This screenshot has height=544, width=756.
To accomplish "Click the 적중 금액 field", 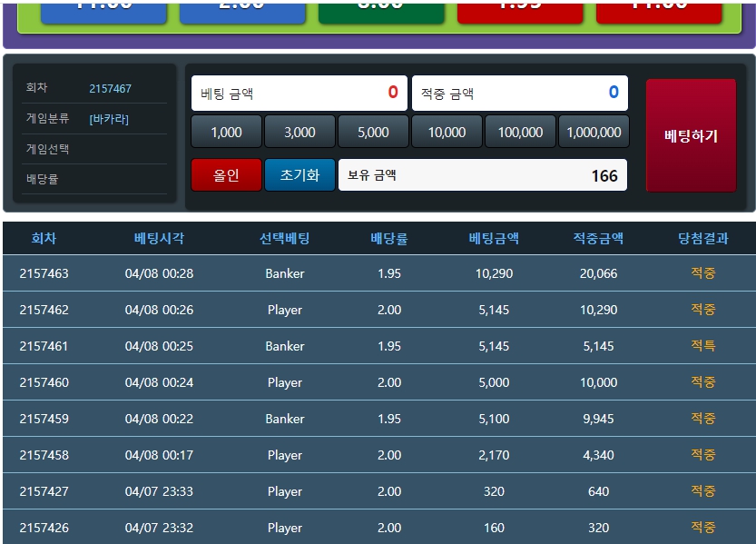I will (519, 93).
